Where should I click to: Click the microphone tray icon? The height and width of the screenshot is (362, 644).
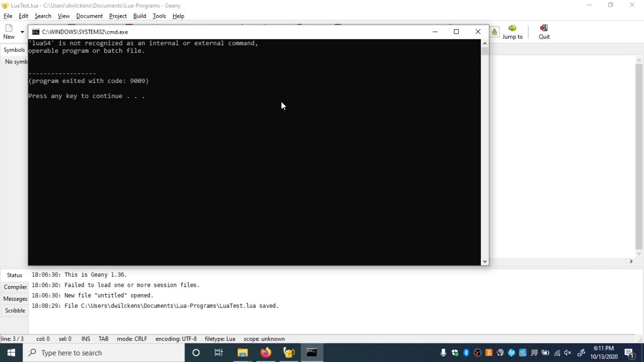pyautogui.click(x=443, y=353)
